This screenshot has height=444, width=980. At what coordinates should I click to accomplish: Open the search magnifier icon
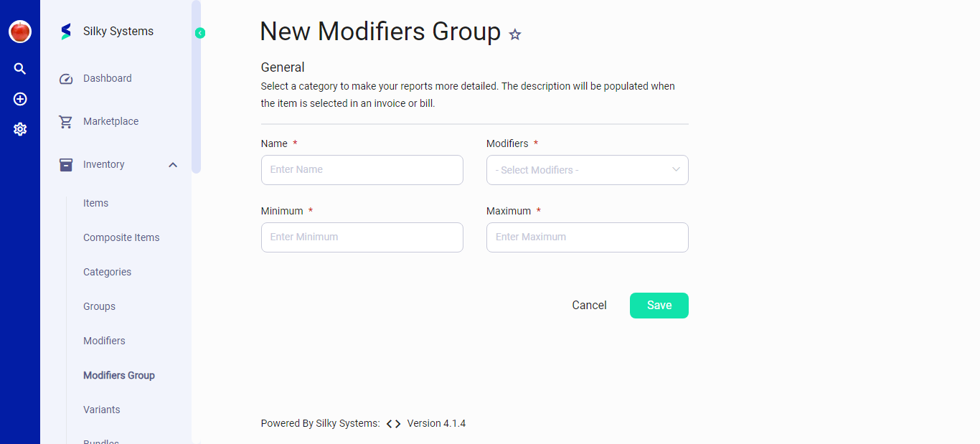(x=19, y=68)
